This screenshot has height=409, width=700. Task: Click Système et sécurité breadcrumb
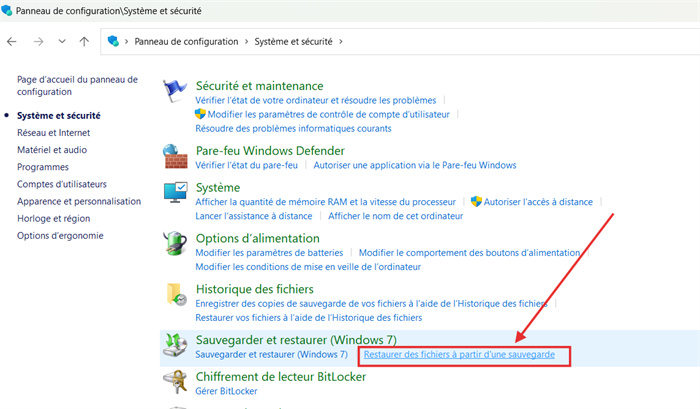coord(293,42)
